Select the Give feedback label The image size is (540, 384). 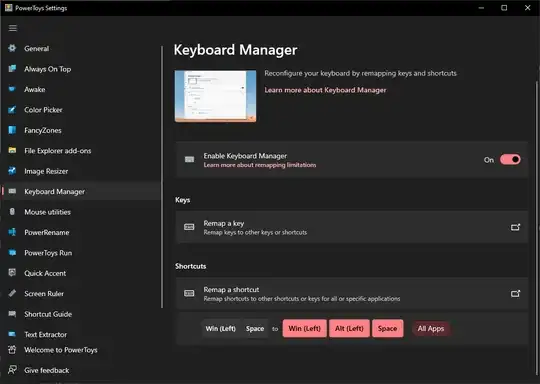pyautogui.click(x=46, y=370)
